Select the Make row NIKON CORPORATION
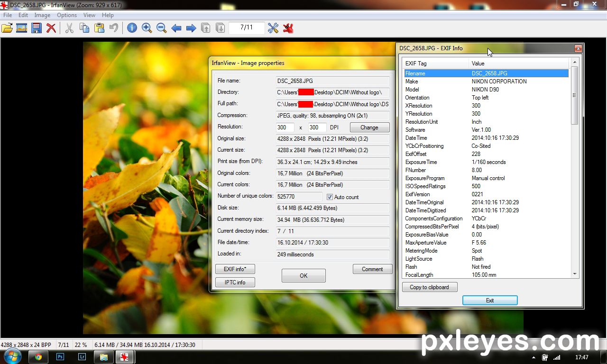Viewport: 607px width, 364px height. click(x=486, y=82)
